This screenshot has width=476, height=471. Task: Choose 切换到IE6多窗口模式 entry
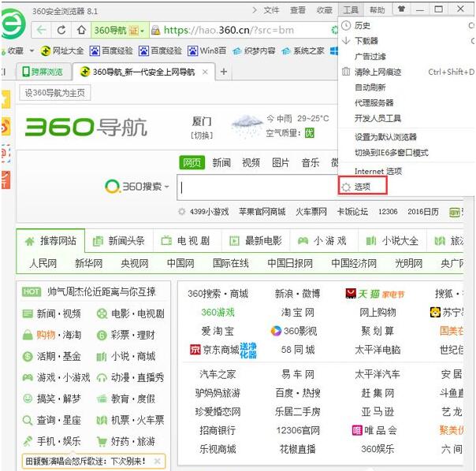[x=392, y=153]
